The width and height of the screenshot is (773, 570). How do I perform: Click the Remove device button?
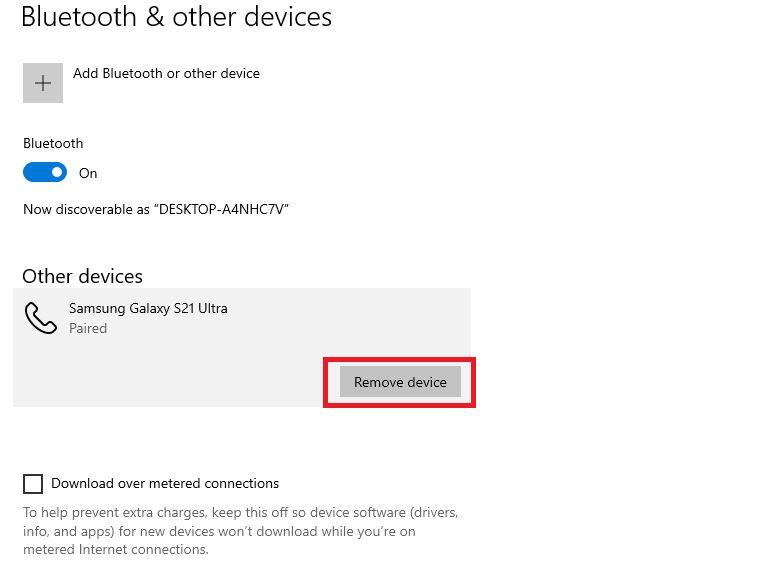[x=400, y=382]
